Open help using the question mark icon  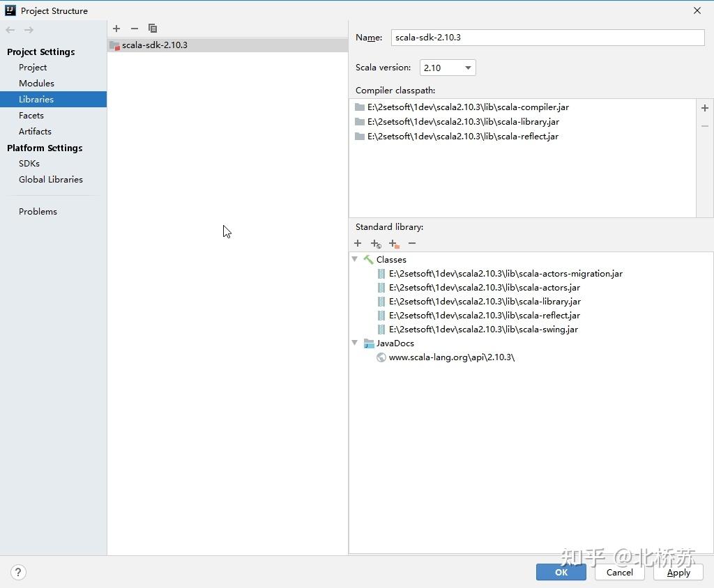coord(18,572)
